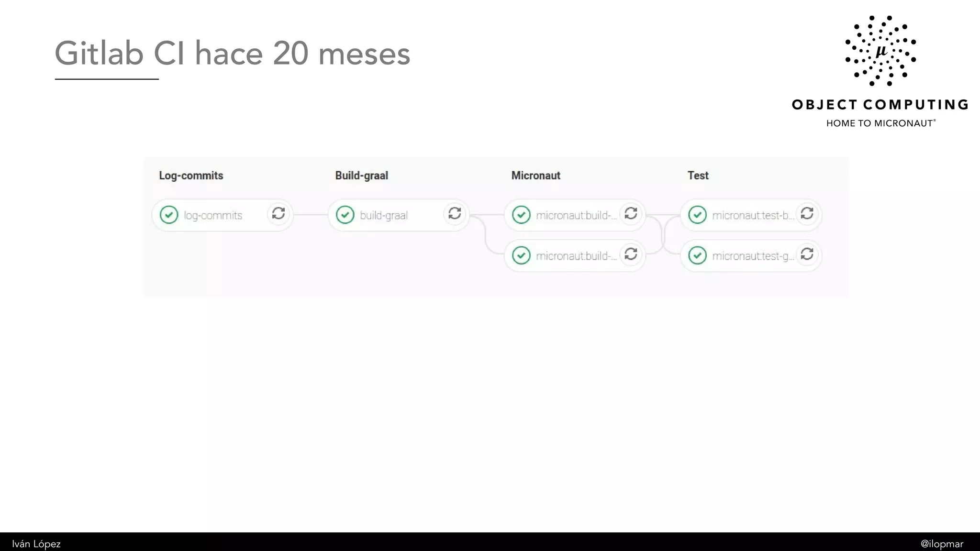Screen dimensions: 980x551
Task: Retry the lower micronaut:build job
Action: point(631,254)
